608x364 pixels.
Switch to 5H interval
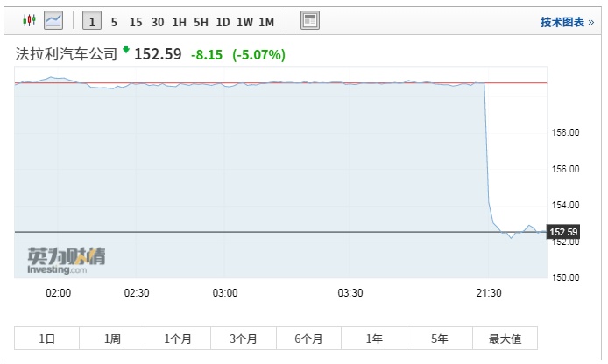[x=201, y=20]
